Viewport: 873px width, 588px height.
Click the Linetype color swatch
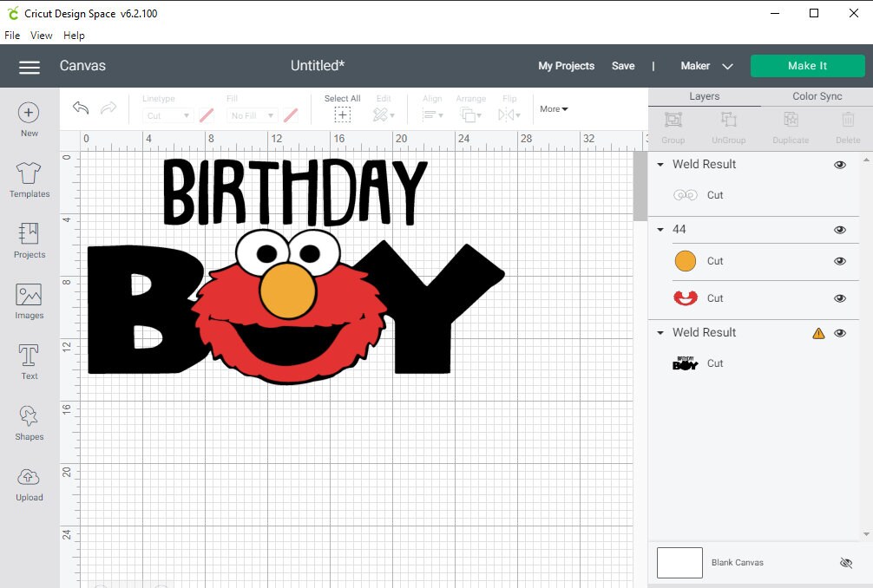207,115
